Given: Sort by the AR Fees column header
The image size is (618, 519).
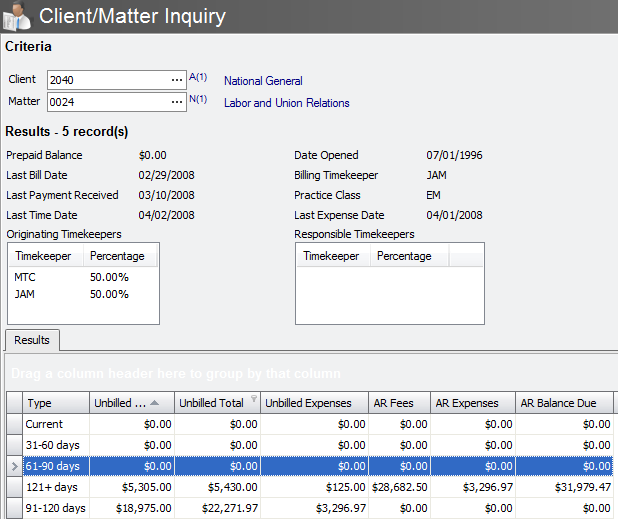Looking at the screenshot, I should [392, 403].
